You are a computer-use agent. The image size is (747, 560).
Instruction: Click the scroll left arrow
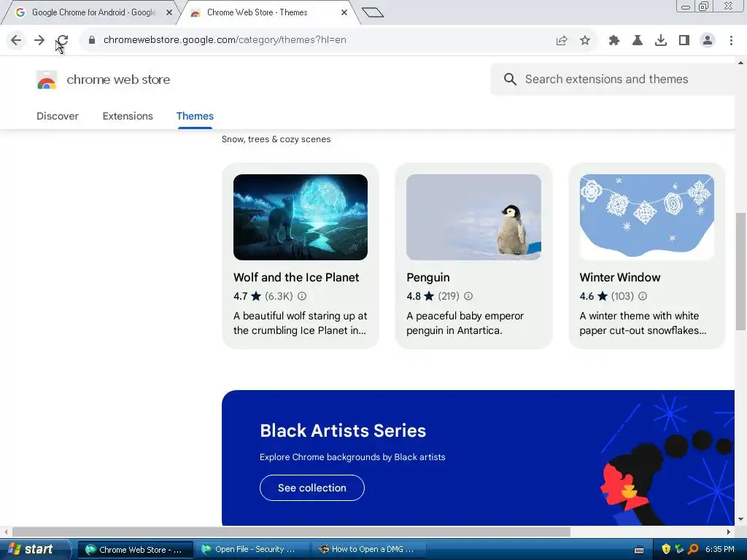click(x=6, y=532)
